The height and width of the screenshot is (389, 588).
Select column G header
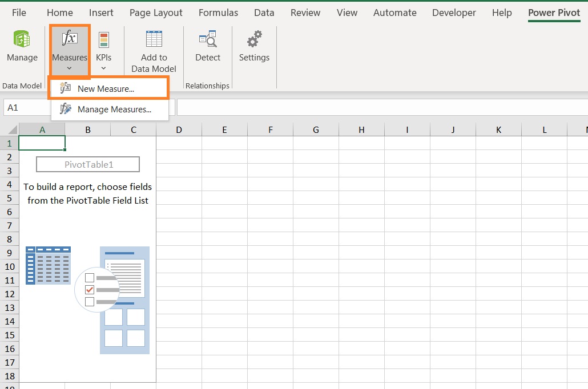(316, 129)
